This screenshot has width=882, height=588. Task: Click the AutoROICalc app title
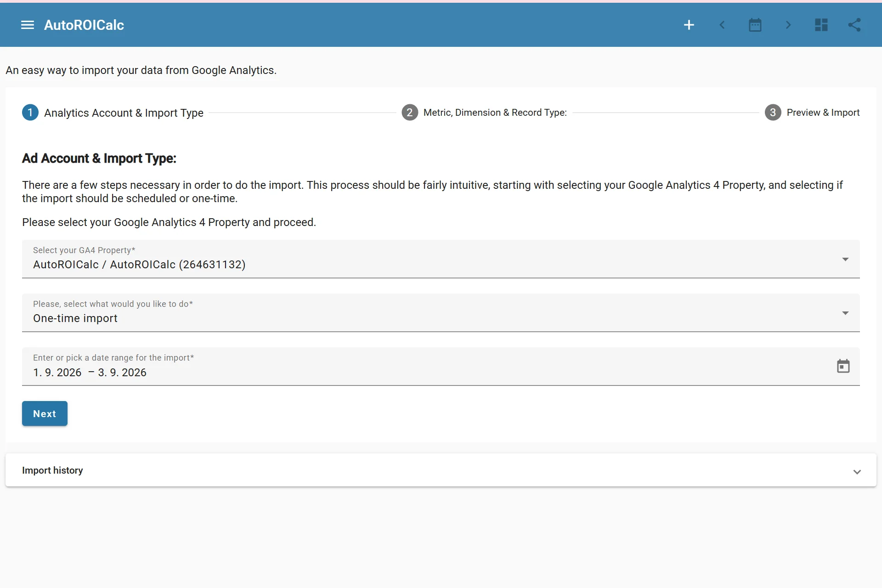pos(84,25)
